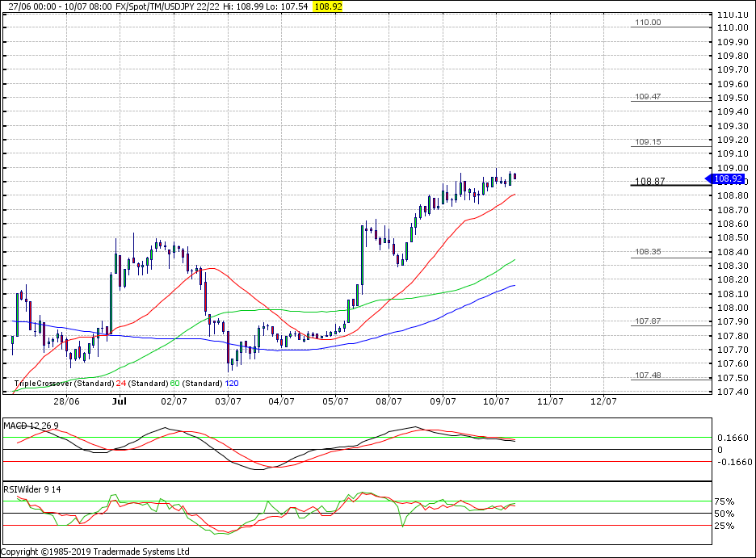Click the blue 108.92 current price marker
This screenshot has height=558, width=756.
(x=729, y=178)
